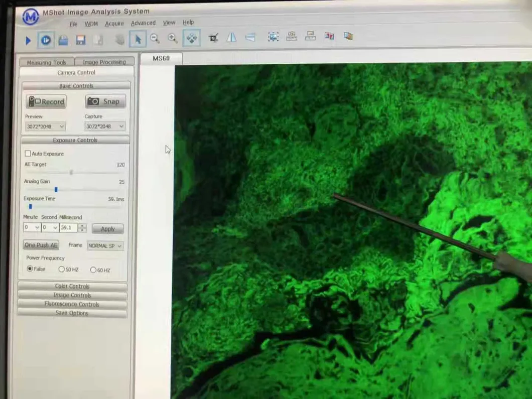Open the Frame speed NORMAL SP dropdown
Screen dimensions: 532x399
pyautogui.click(x=105, y=246)
